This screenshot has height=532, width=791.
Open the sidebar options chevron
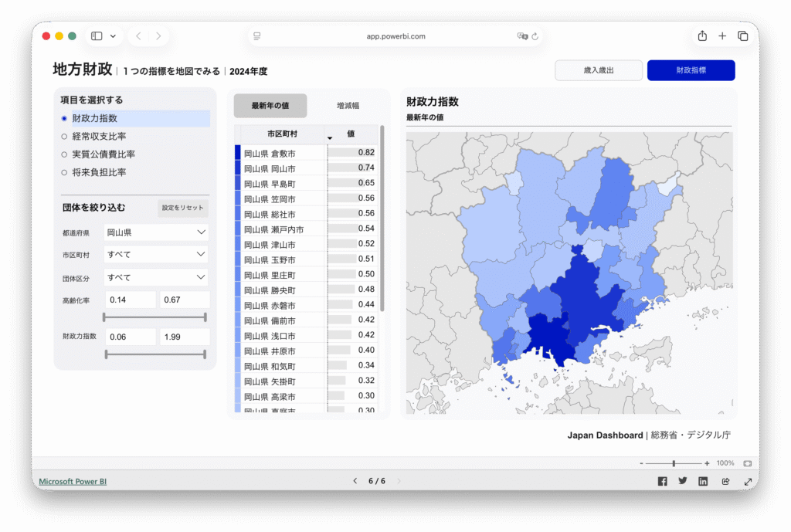(113, 36)
